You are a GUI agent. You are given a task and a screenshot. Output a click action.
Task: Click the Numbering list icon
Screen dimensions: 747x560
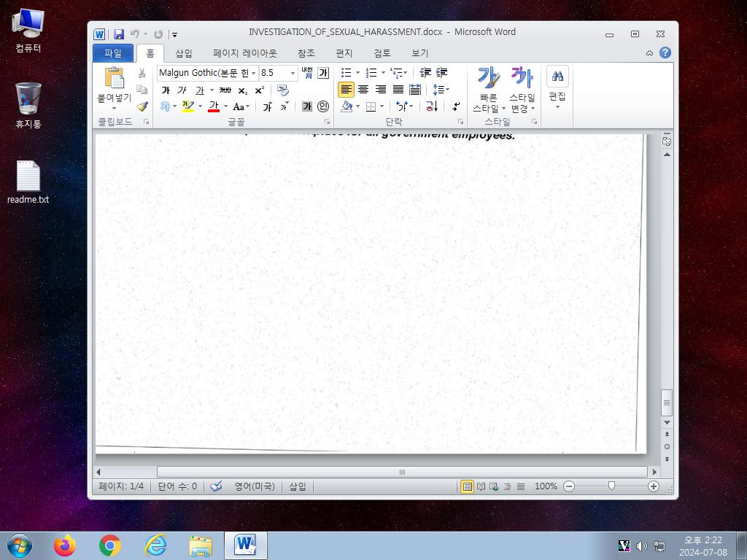(371, 73)
